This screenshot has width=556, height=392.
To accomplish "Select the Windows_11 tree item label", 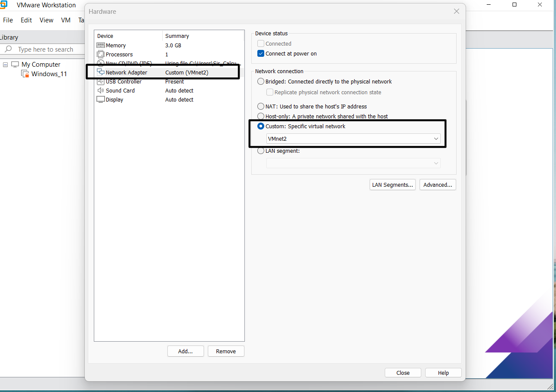I will 49,74.
